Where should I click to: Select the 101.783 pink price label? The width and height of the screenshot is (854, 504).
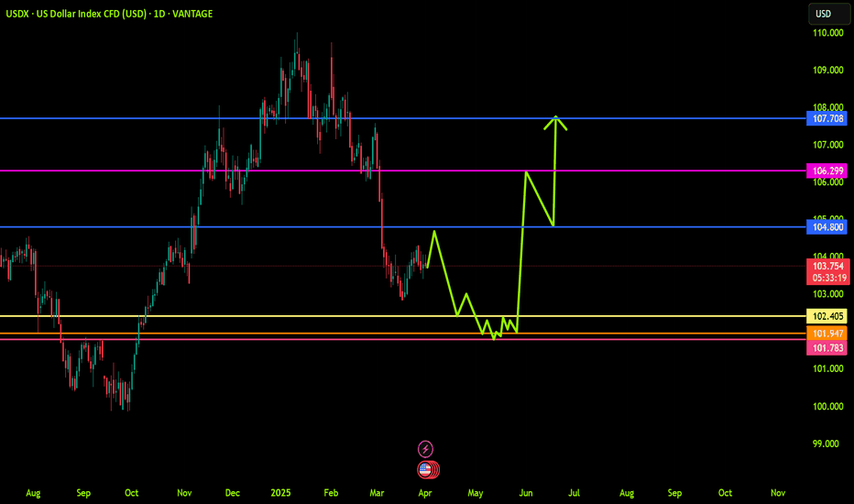(827, 347)
